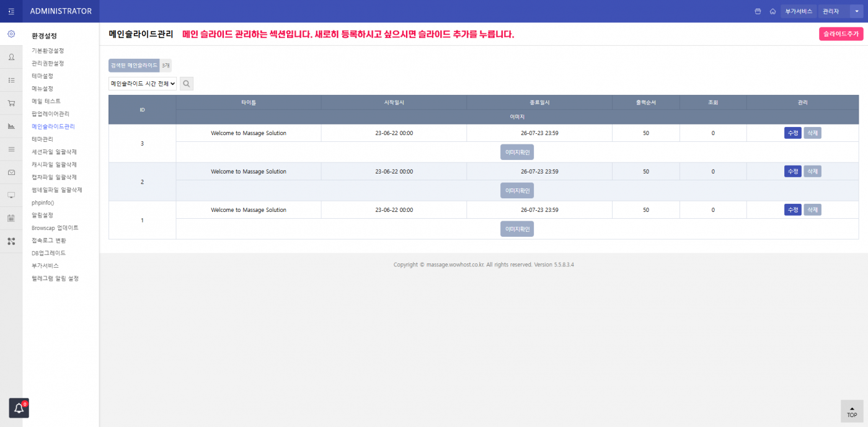Open the 메인슬라이드 시간 전체 dropdown
The height and width of the screenshot is (427, 868).
(143, 83)
